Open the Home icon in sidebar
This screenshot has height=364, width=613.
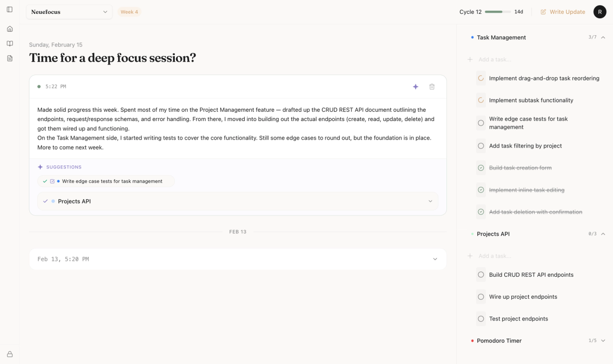pyautogui.click(x=10, y=29)
